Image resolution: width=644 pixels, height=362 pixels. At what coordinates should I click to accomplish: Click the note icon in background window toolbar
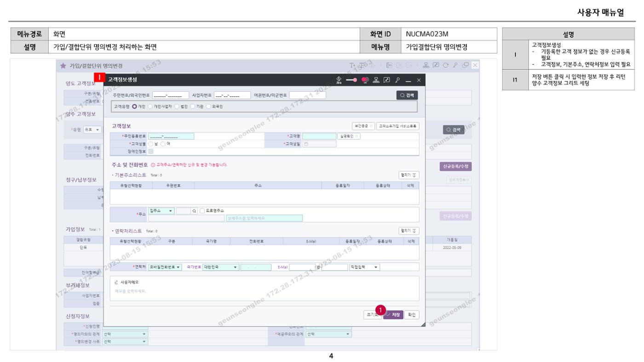pos(437,66)
